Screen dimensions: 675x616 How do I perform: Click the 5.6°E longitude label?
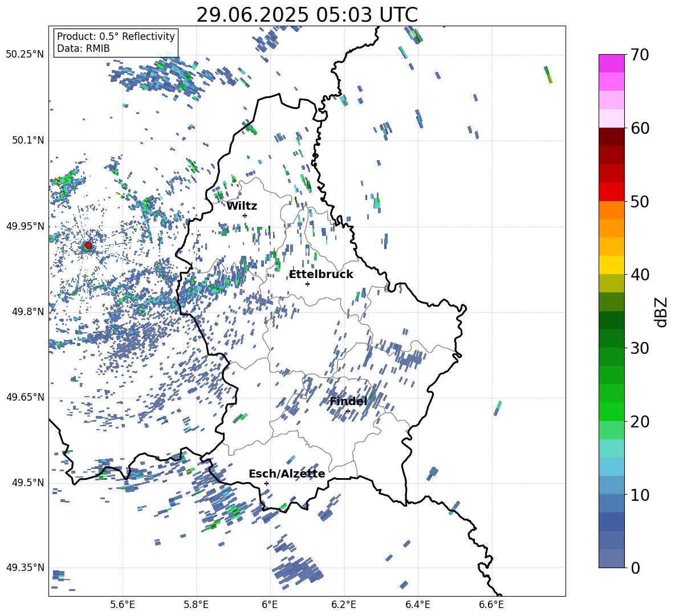[123, 605]
